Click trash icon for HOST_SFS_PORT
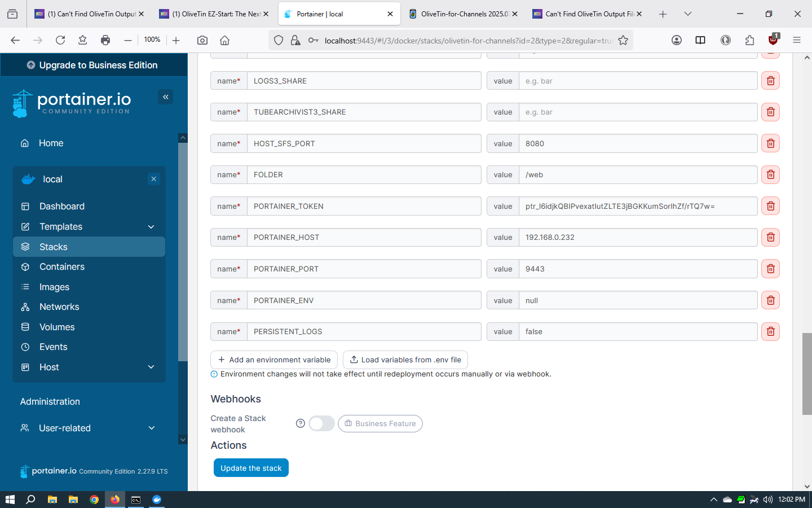The width and height of the screenshot is (812, 508). tap(770, 144)
